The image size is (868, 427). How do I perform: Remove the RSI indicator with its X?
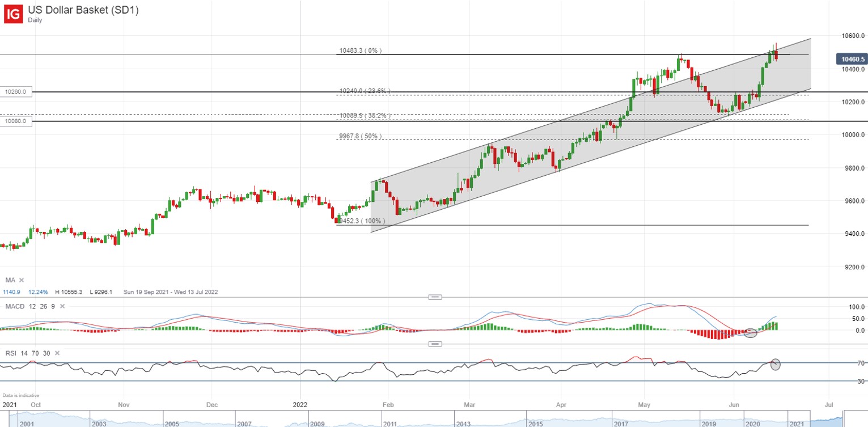coord(57,353)
